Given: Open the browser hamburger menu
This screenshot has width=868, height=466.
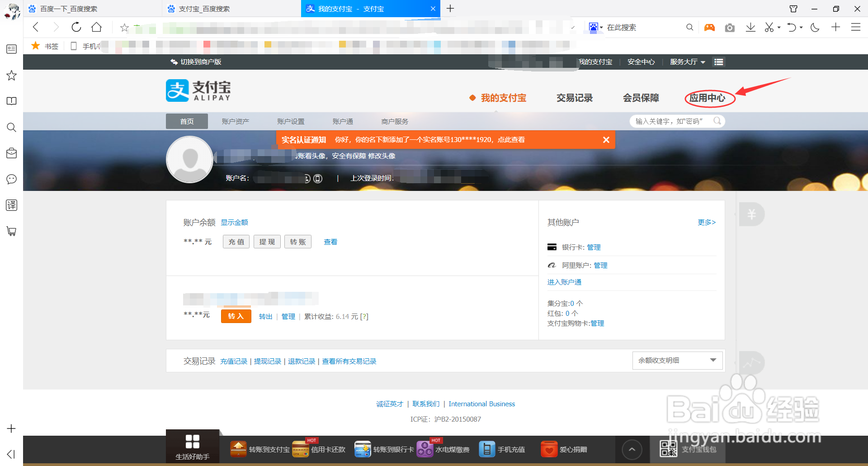Looking at the screenshot, I should coord(855,27).
